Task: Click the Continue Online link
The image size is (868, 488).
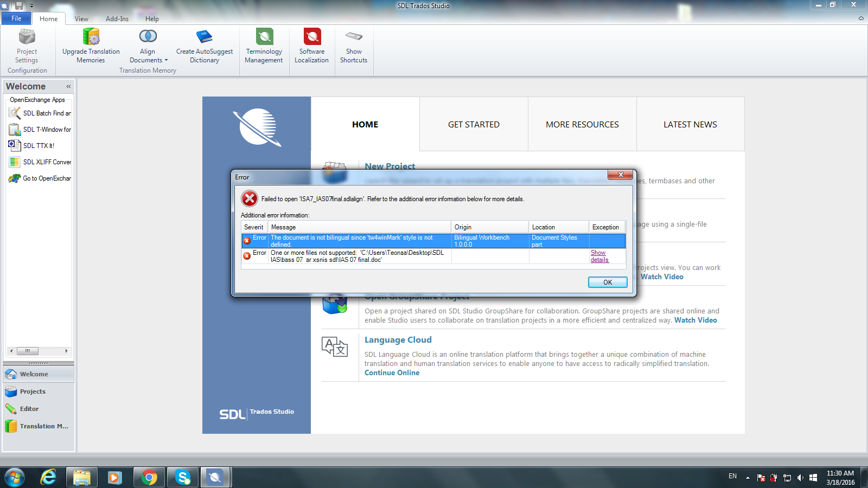Action: pos(392,373)
